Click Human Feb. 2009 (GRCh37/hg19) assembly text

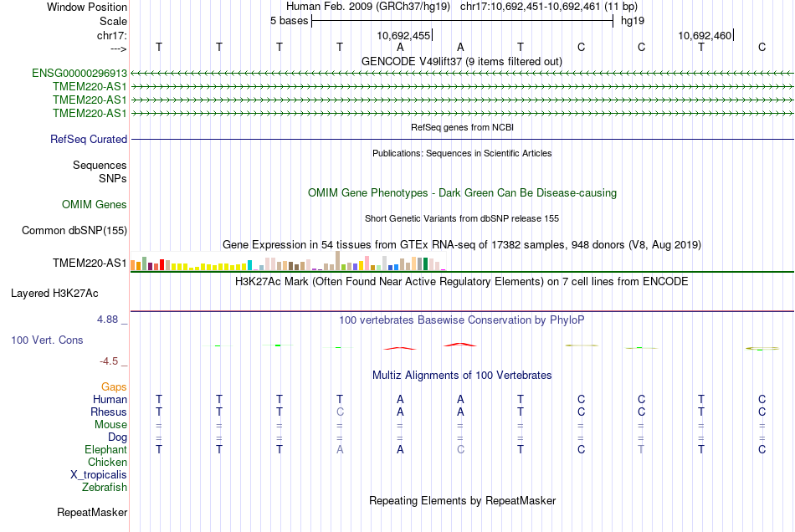coord(368,7)
